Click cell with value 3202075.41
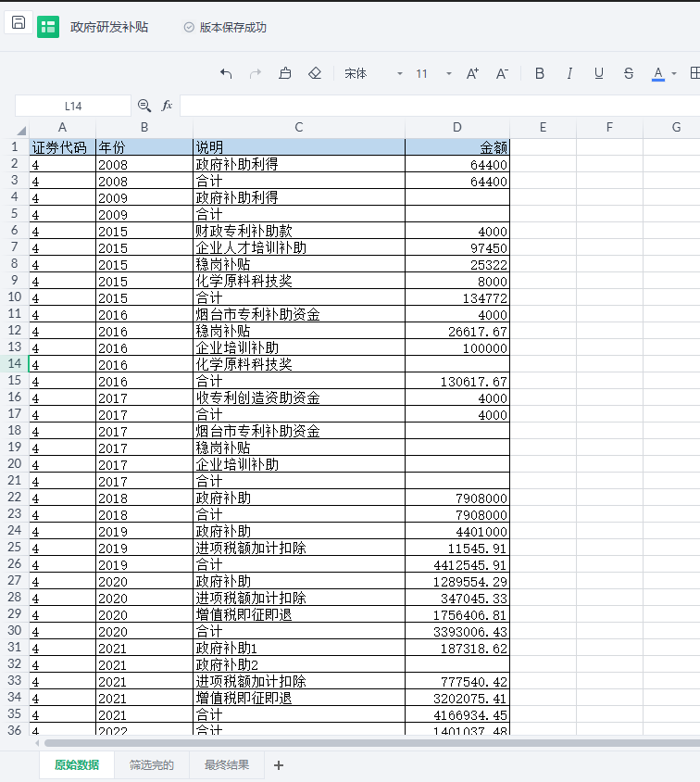The width and height of the screenshot is (700, 782). pos(457,698)
